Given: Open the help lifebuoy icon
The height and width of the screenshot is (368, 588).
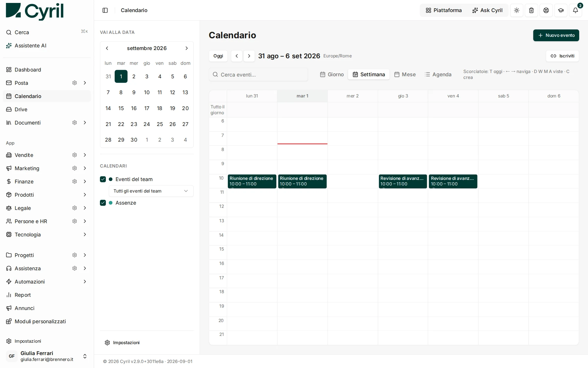Looking at the screenshot, I should pos(546,10).
